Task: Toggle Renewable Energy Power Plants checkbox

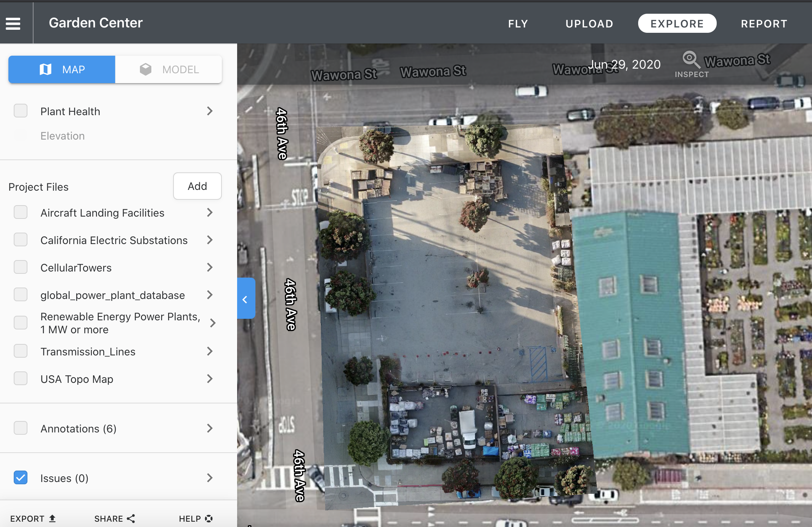Action: [x=21, y=323]
